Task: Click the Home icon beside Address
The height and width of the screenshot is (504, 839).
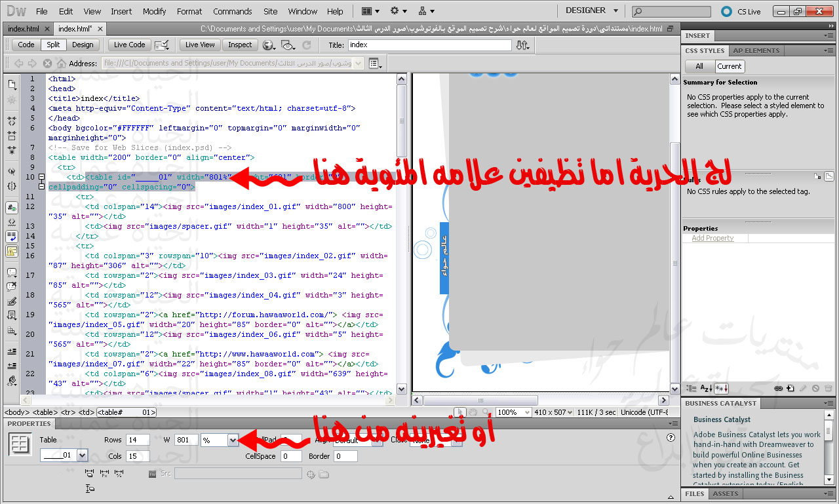Action: (61, 64)
